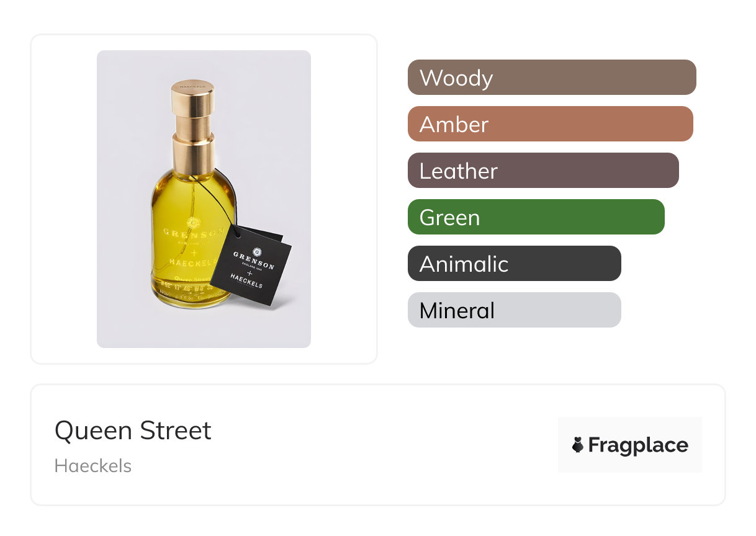This screenshot has width=756, height=536.
Task: Choose the Mineral accord bar
Action: tap(514, 310)
